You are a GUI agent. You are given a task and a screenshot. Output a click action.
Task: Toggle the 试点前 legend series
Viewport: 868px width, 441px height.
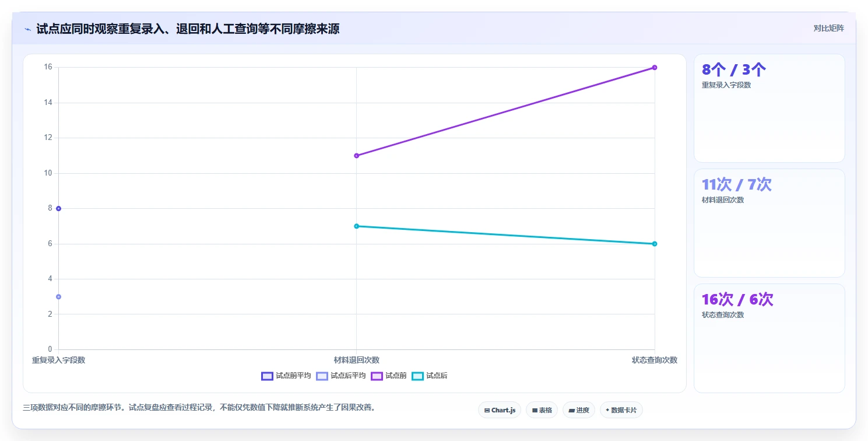(388, 376)
